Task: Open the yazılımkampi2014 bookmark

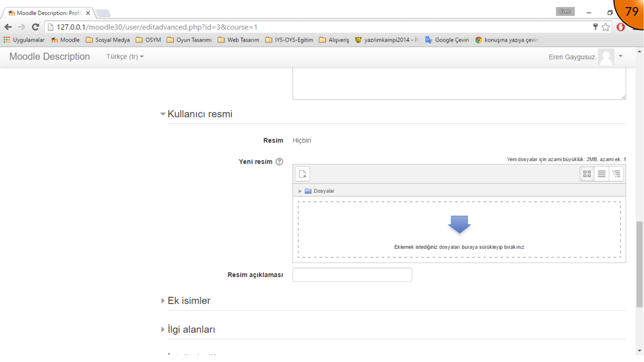Action: pos(387,40)
